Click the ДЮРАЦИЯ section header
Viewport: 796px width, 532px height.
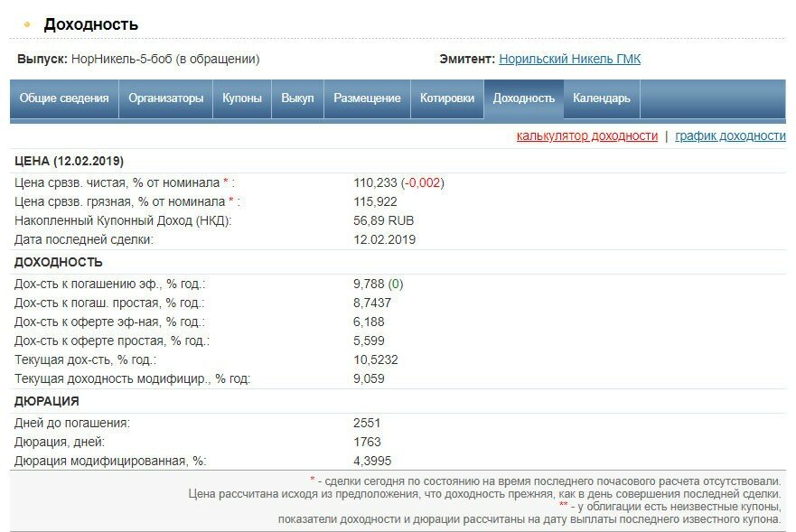click(x=47, y=401)
